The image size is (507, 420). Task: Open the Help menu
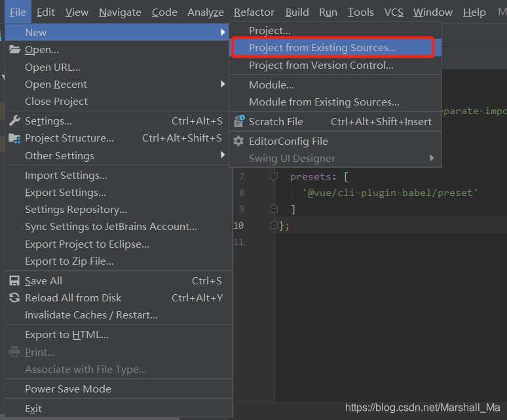pos(474,12)
